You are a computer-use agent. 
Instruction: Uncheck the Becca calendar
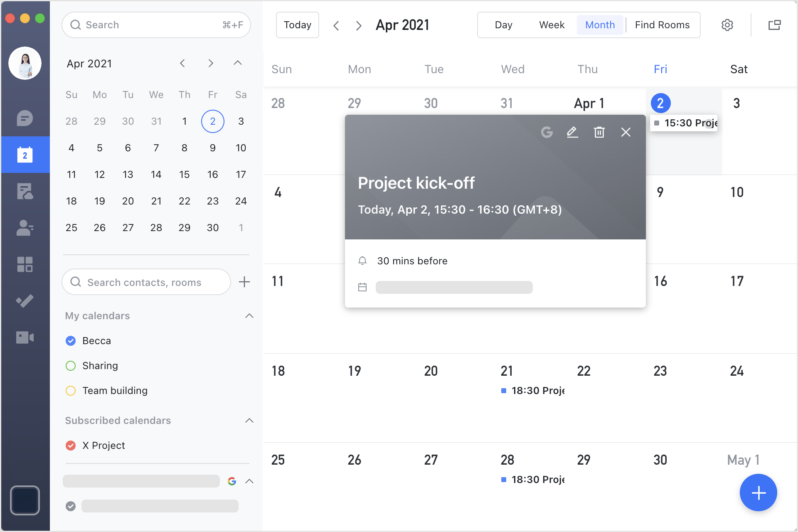(x=71, y=340)
